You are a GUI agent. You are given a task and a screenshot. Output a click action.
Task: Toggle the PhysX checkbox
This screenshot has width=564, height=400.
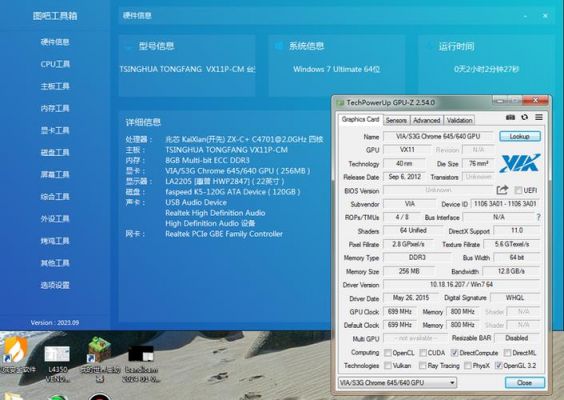click(468, 366)
